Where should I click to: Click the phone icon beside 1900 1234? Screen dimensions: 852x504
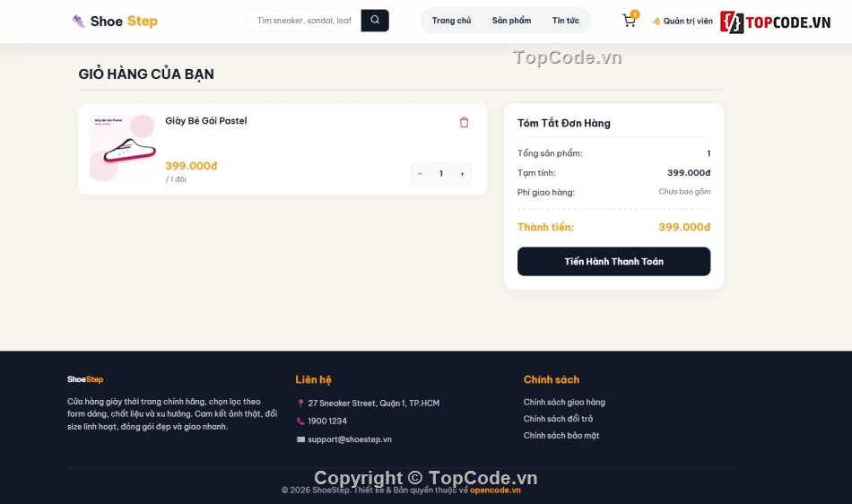(300, 421)
